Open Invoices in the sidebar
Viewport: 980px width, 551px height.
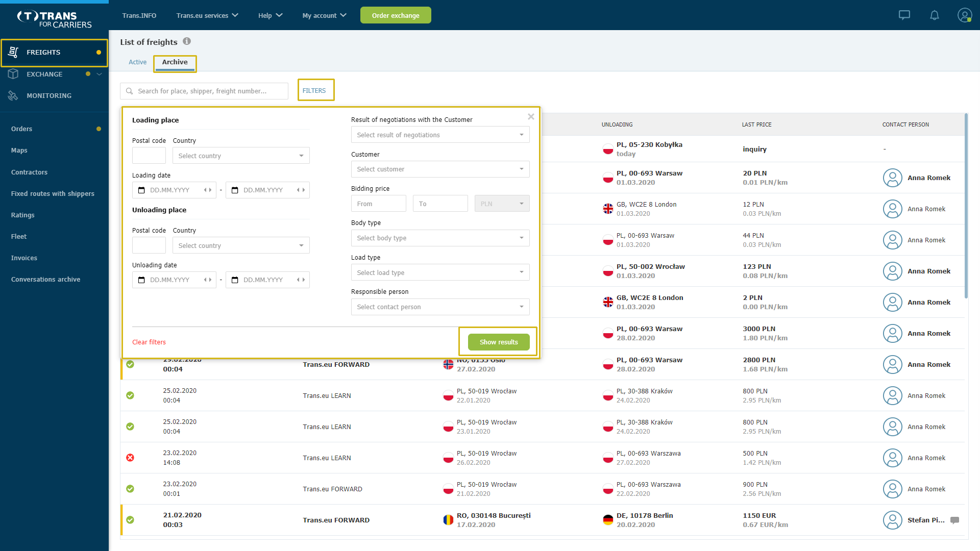pyautogui.click(x=24, y=258)
